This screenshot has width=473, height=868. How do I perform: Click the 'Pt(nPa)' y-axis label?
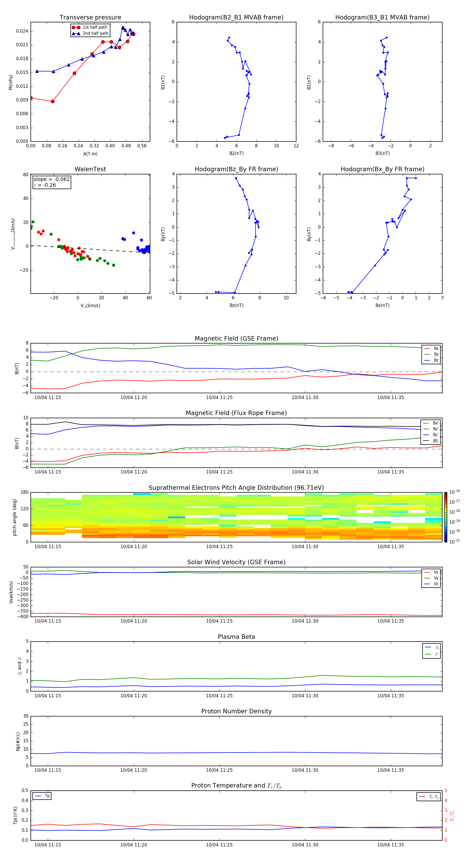click(x=11, y=82)
